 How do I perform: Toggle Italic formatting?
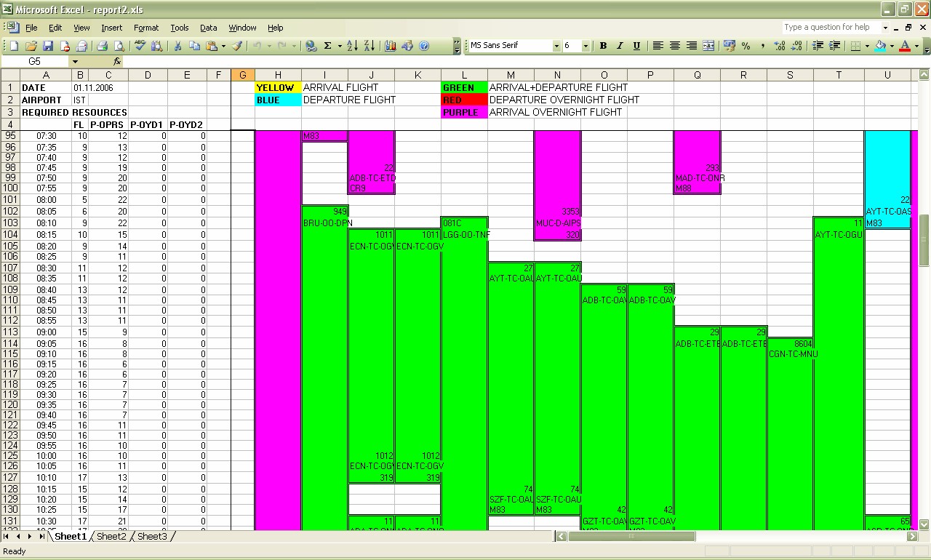(x=620, y=46)
